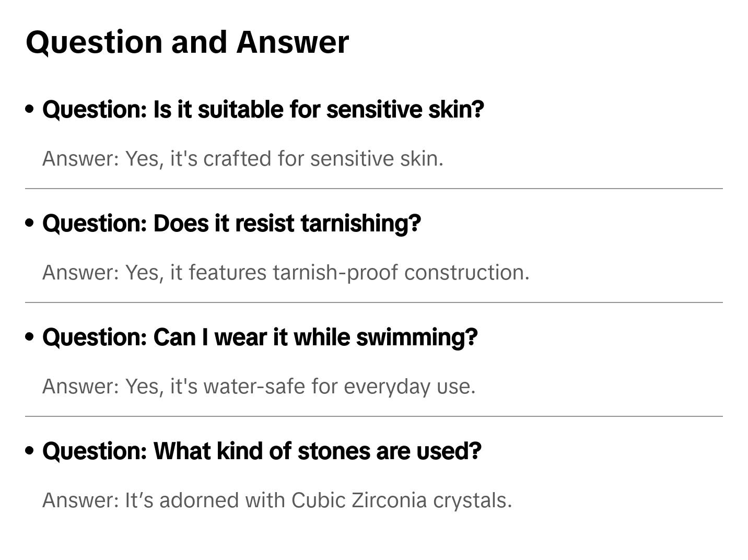
Task: Click the divider under the water-safe answer
Action: click(374, 416)
